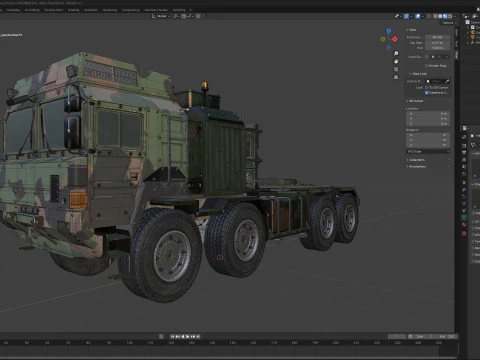The height and width of the screenshot is (360, 480).
Task: Open Scripting workspace tab
Action: coord(179,10)
